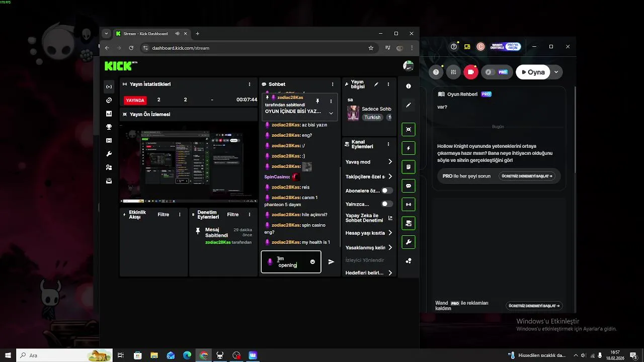Image resolution: width=644 pixels, height=362 pixels.
Task: Open the stream section icon in Kick sidebar
Action: tap(109, 86)
